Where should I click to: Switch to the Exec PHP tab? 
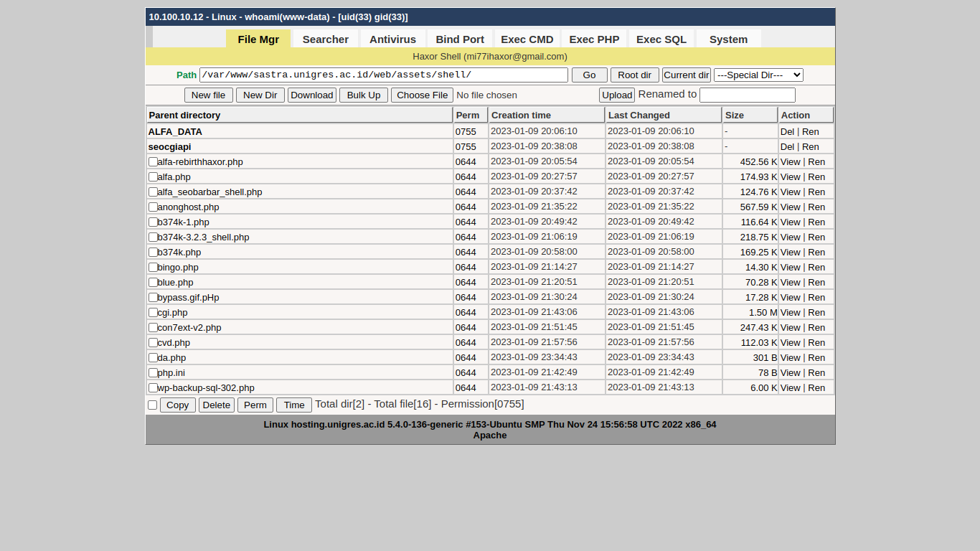tap(594, 39)
